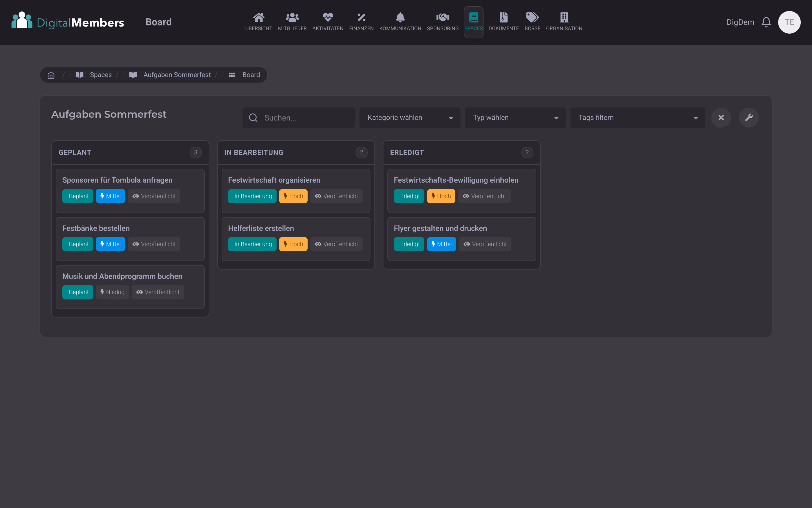This screenshot has height=508, width=812.
Task: Click Hoch tag on Festwirtschafts-Bewilligung card
Action: [441, 196]
